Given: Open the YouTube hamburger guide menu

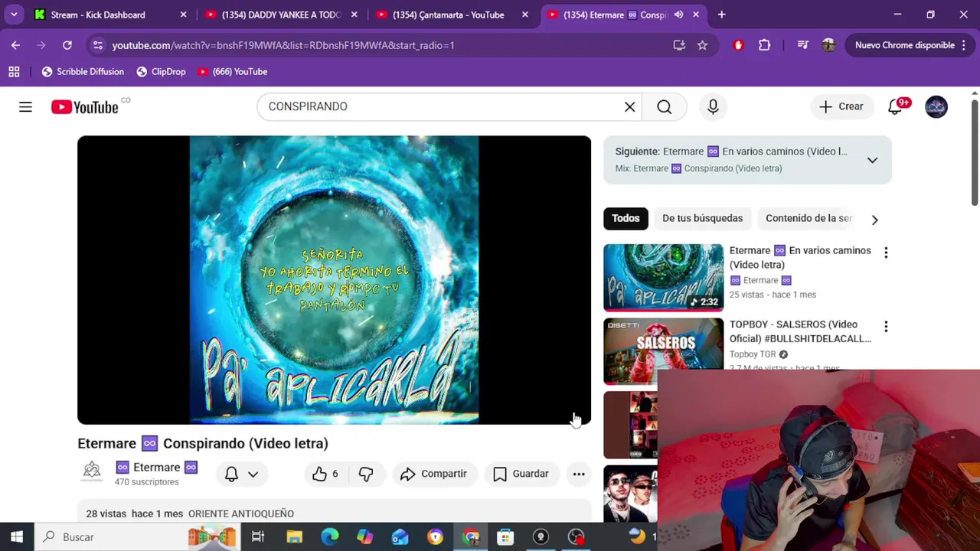Looking at the screenshot, I should point(25,107).
